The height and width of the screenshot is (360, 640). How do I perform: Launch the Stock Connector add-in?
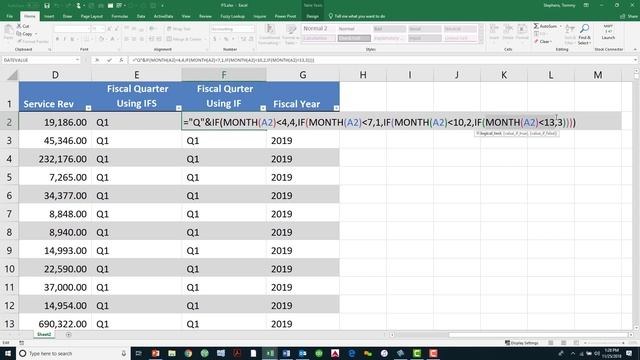click(x=608, y=32)
